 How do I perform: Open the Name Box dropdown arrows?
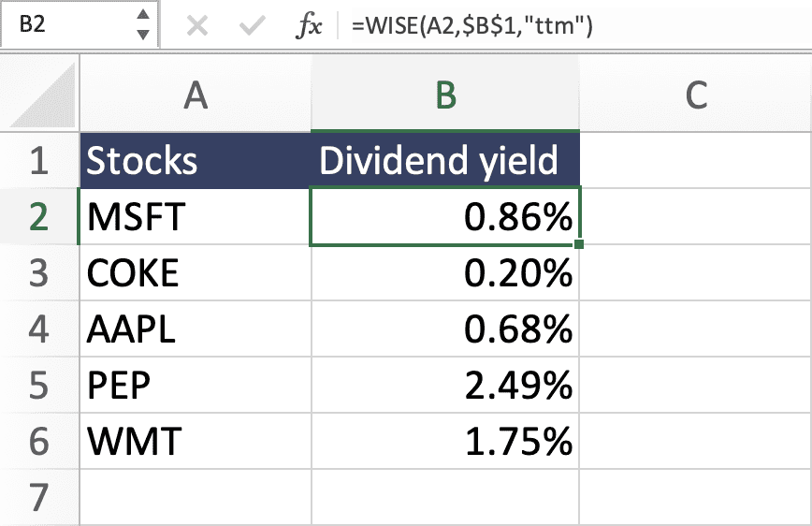tap(142, 25)
